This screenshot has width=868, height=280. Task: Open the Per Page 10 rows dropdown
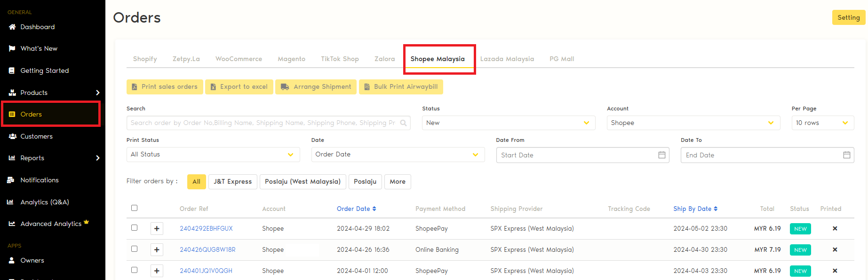pos(822,123)
